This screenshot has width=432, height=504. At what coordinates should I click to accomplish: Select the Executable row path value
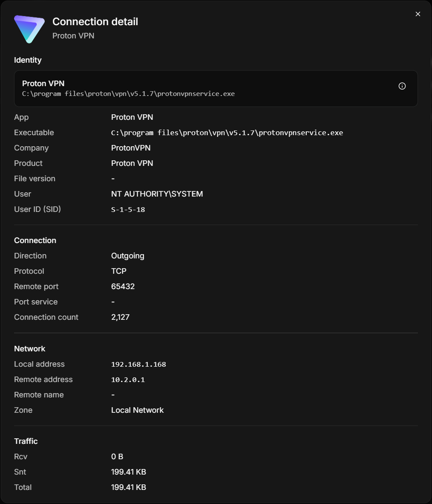pyautogui.click(x=227, y=133)
